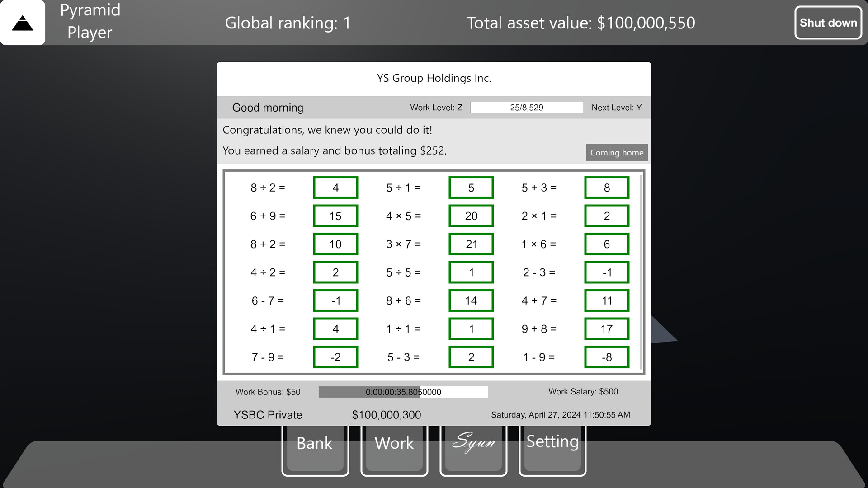Select the answer field showing -8 for 1-9
Viewport: 868px width, 488px height.
click(x=607, y=357)
